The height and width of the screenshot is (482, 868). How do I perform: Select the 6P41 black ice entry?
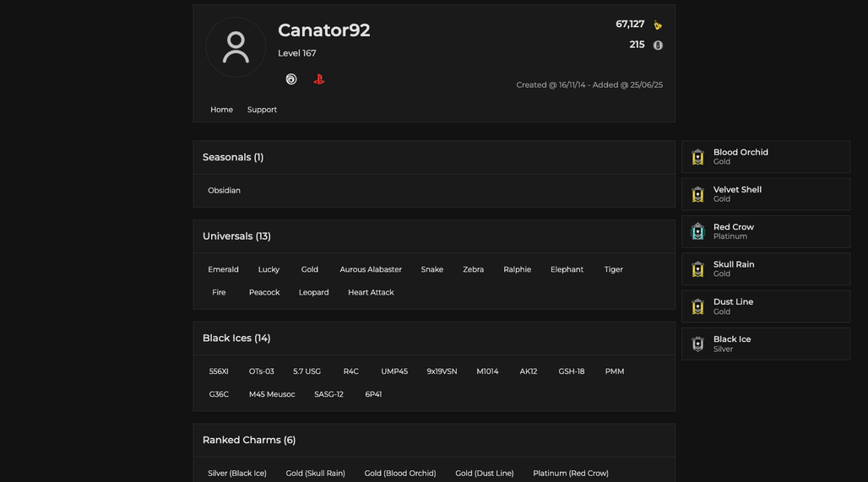[373, 394]
